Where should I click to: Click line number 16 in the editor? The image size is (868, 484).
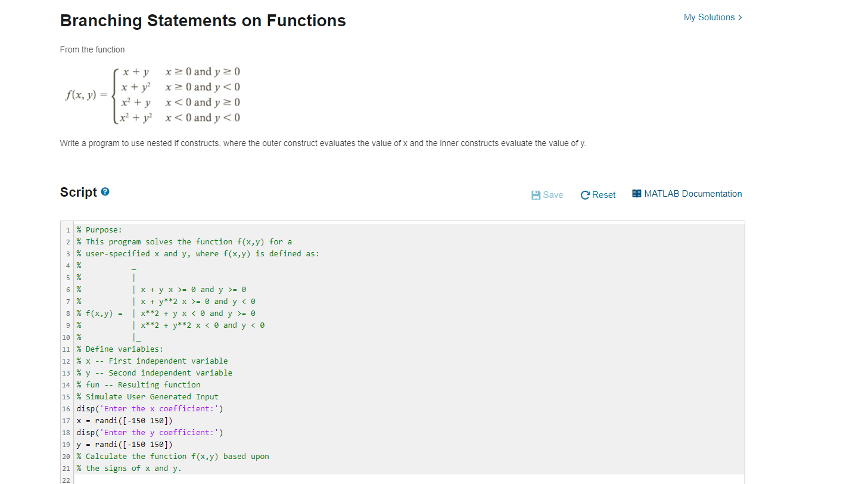click(66, 408)
